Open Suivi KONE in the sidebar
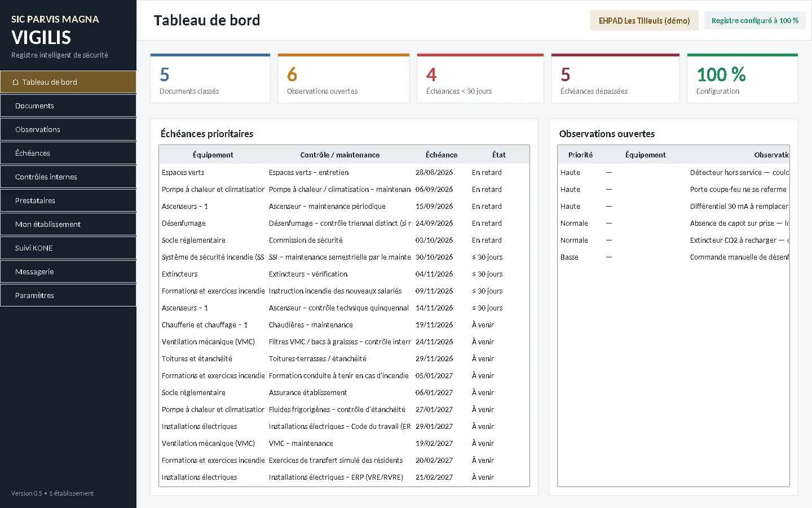Image resolution: width=812 pixels, height=508 pixels. click(68, 248)
